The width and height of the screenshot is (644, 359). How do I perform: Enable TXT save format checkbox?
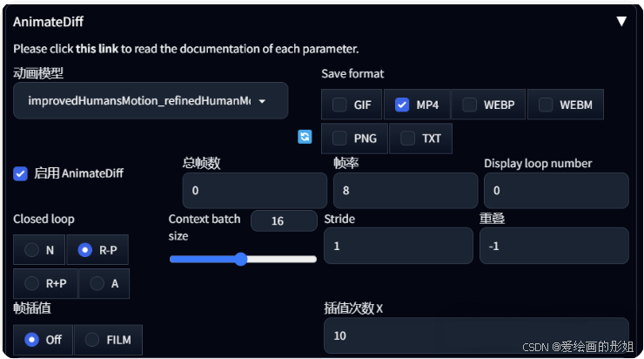[407, 139]
